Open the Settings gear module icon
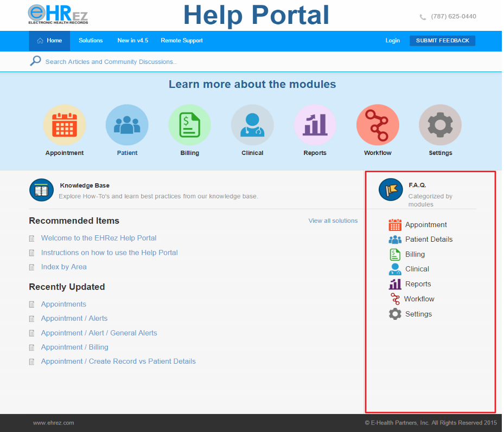 pos(440,124)
